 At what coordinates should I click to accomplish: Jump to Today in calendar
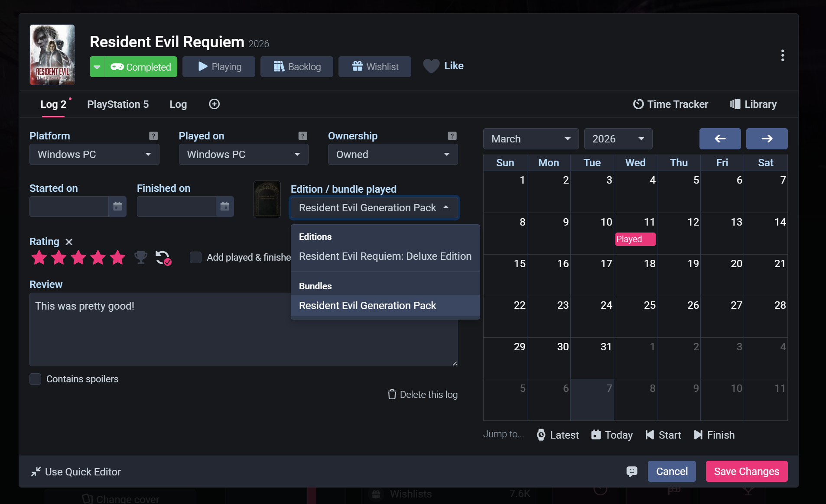pos(612,435)
